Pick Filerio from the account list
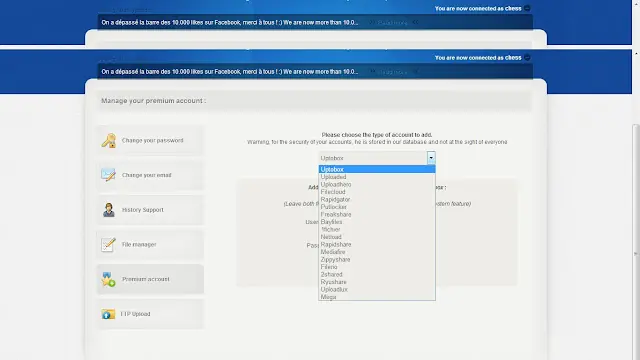640x360 pixels. [x=377, y=267]
